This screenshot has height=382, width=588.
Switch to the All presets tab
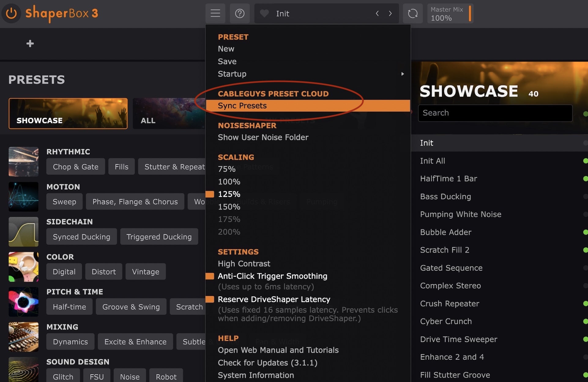pos(169,113)
